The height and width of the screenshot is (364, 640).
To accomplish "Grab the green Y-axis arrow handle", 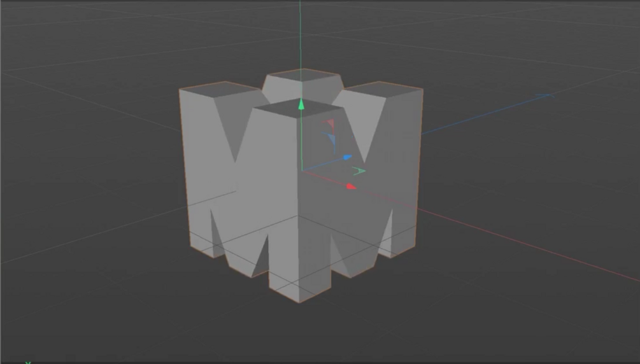I will (301, 104).
